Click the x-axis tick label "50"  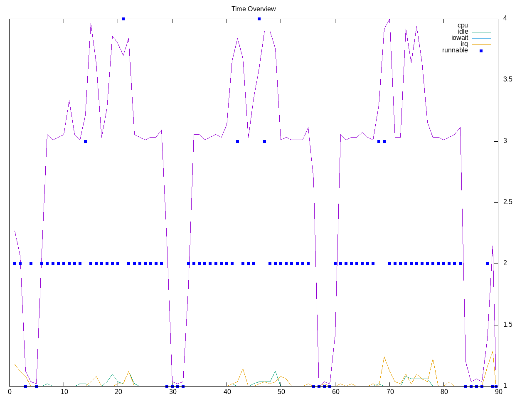click(x=281, y=392)
